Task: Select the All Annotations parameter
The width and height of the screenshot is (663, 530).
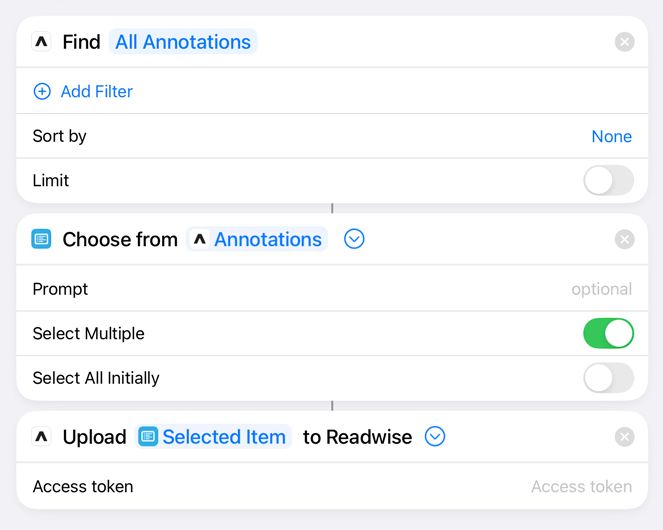Action: tap(183, 42)
